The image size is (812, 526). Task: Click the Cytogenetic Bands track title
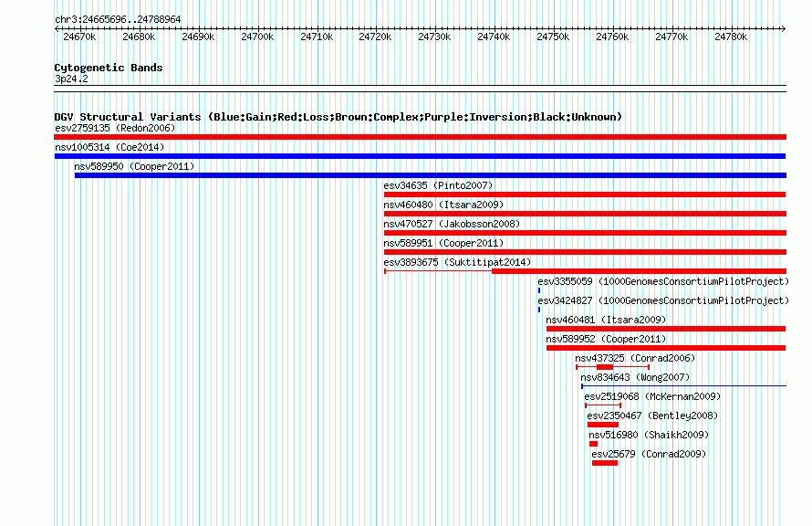(109, 68)
